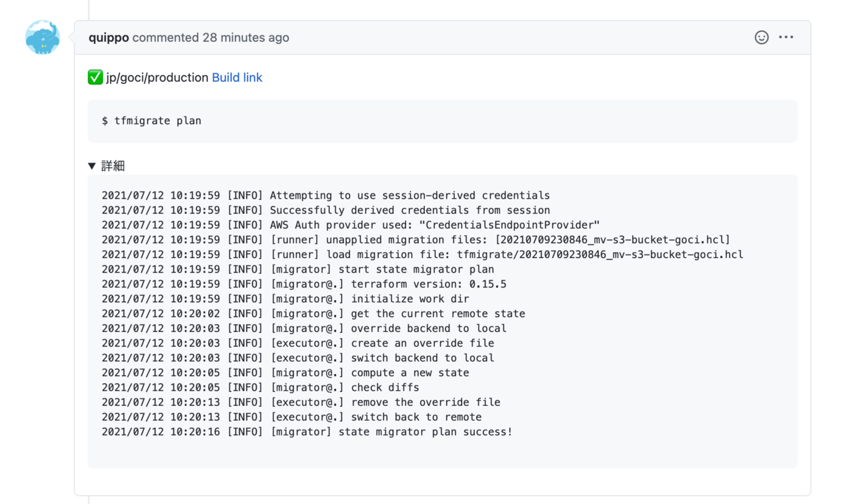Viewport: 867px width, 504px height.
Task: Open quippo's user profile link
Action: [109, 37]
